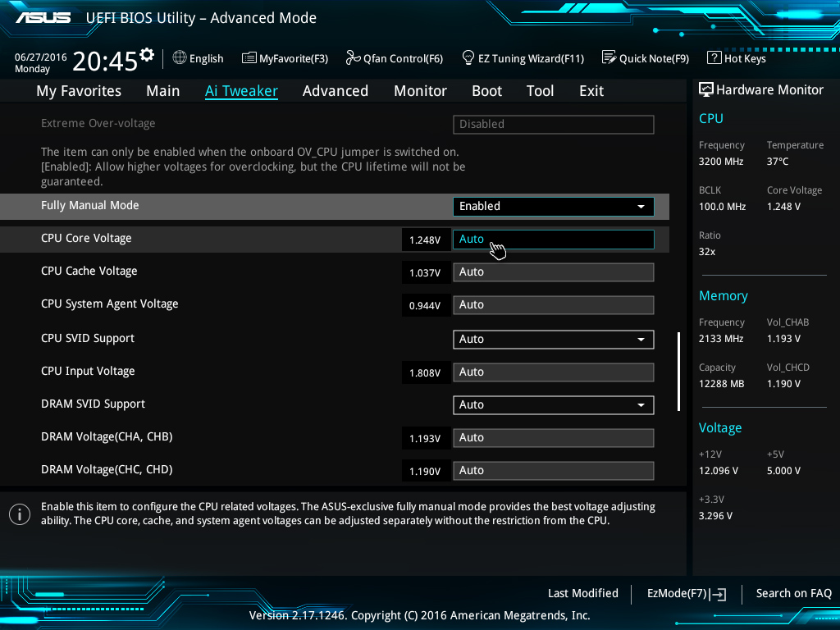840x630 pixels.
Task: Click the Hardware Monitor screen icon
Action: click(x=706, y=89)
